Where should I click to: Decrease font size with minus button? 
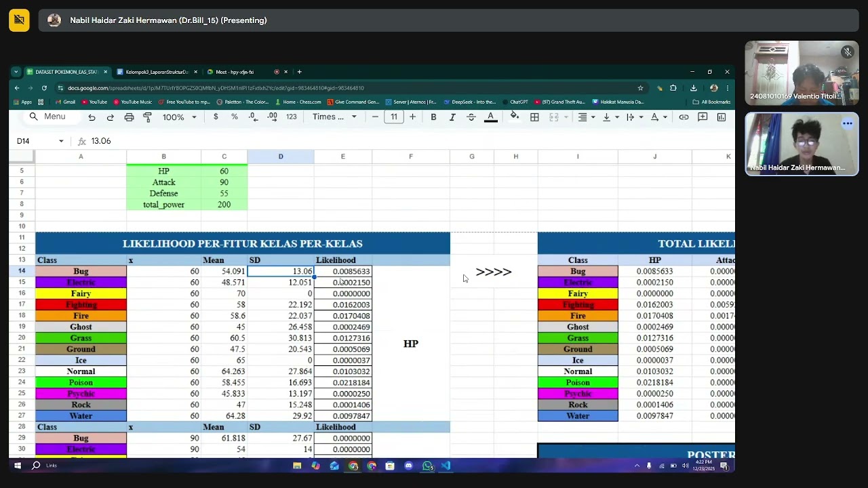coord(375,117)
